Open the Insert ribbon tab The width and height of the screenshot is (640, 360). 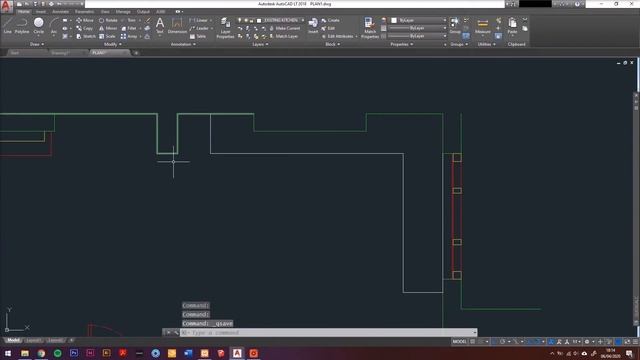pos(41,11)
